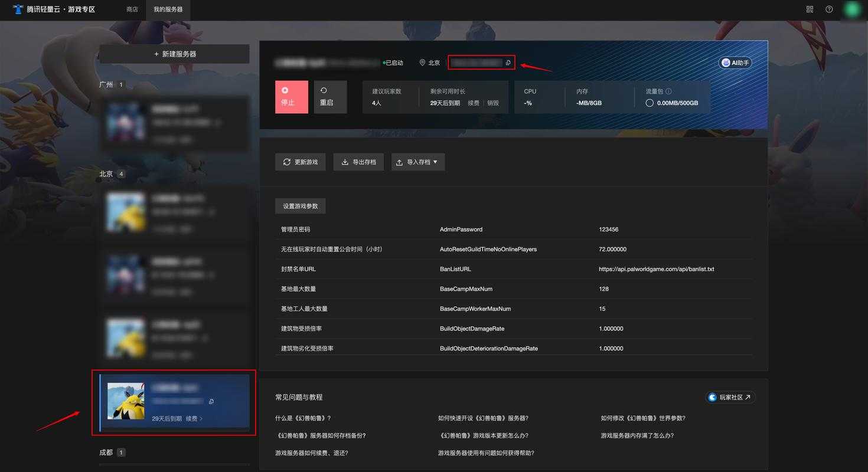Image resolution: width=868 pixels, height=472 pixels.
Task: Select the highlighted server card thumbnail
Action: (126, 401)
